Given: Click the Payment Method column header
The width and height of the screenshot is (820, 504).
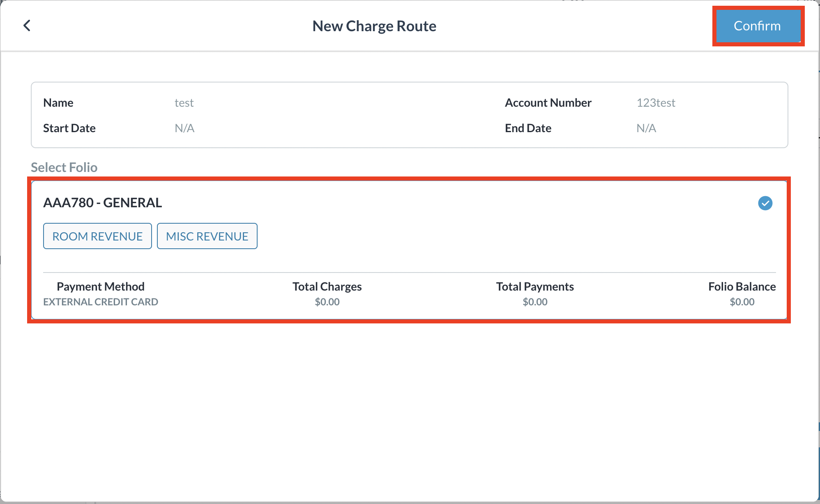Looking at the screenshot, I should (x=101, y=286).
